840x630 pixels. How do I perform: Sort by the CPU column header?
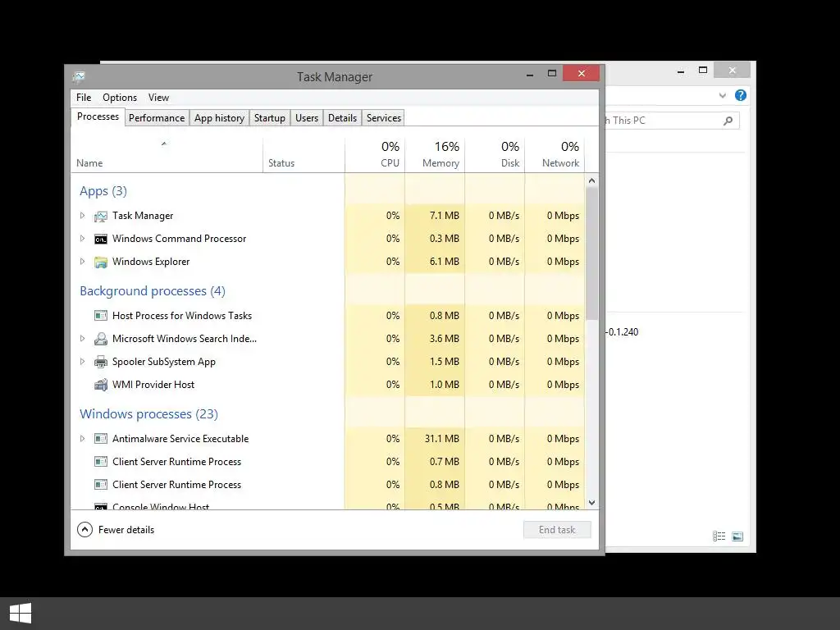[x=375, y=155]
